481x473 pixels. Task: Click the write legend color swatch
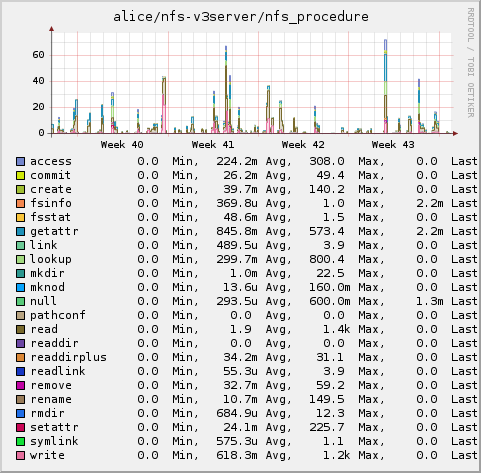click(x=20, y=456)
